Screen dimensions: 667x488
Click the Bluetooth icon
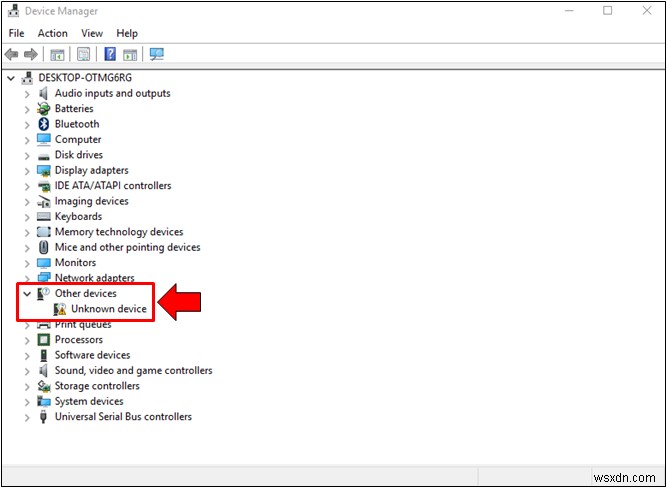click(x=43, y=124)
